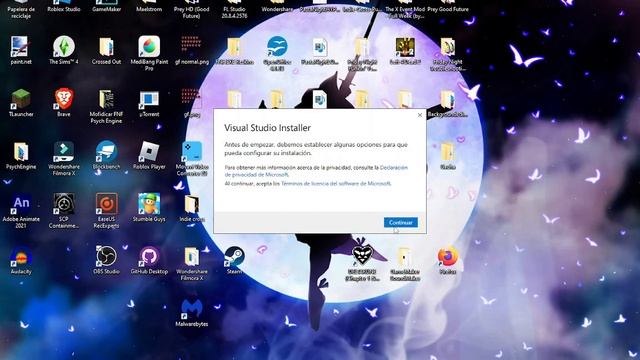
Task: Click the Prey HD (Good Future) label
Action: (x=192, y=12)
